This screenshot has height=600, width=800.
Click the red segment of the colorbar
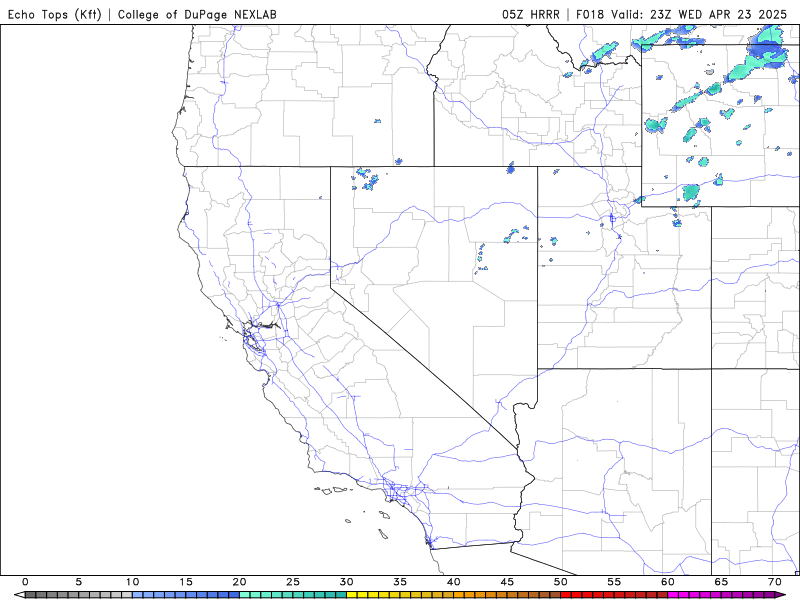click(x=614, y=595)
